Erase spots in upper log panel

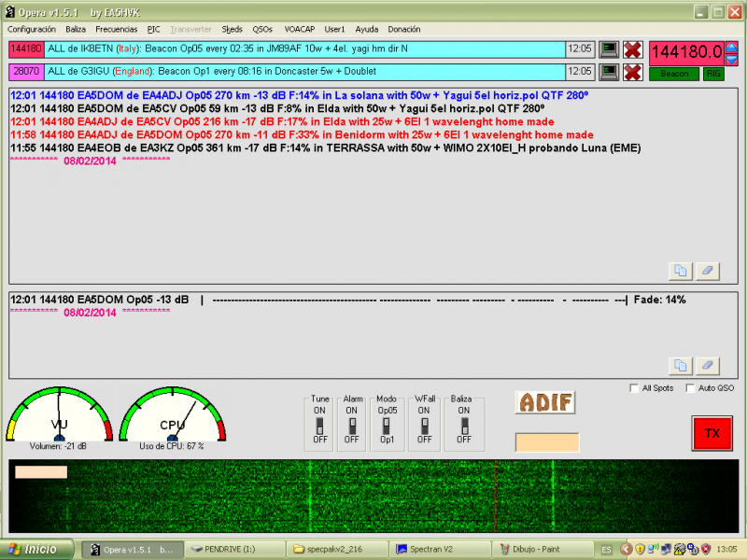coord(708,271)
